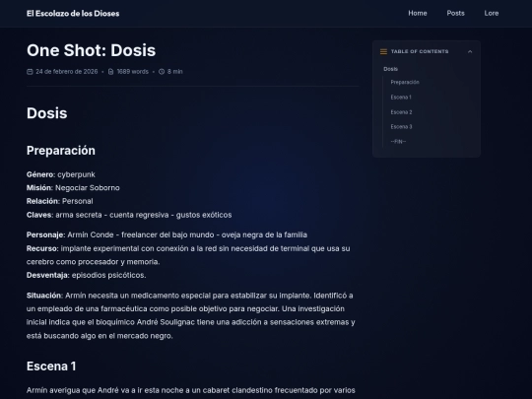Go to the Home page
Image resolution: width=532 pixels, height=399 pixels.
(418, 13)
